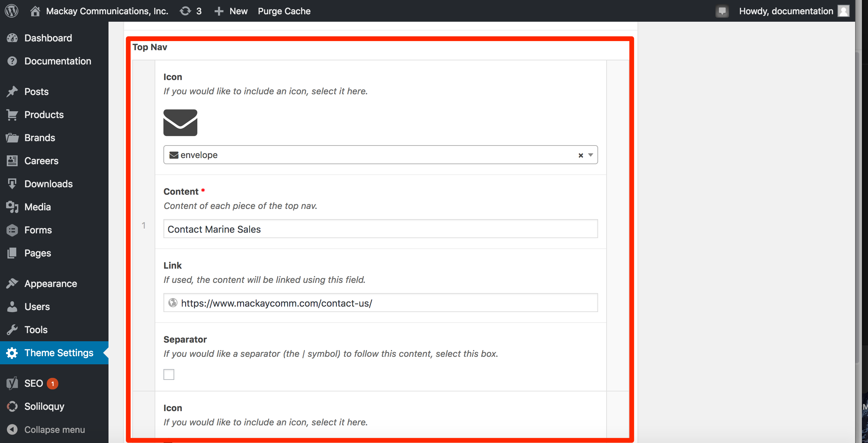Click the New link in admin bar
Image resolution: width=868 pixels, height=443 pixels.
239,11
